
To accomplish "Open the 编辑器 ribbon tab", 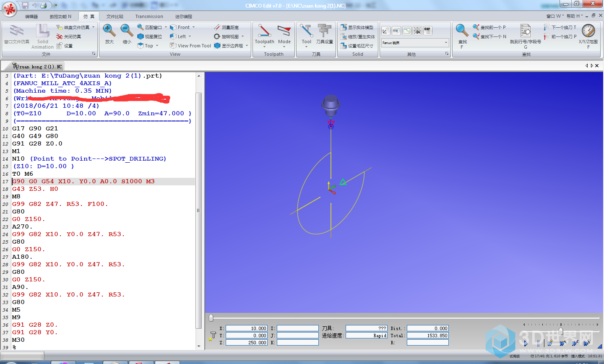I will point(31,16).
